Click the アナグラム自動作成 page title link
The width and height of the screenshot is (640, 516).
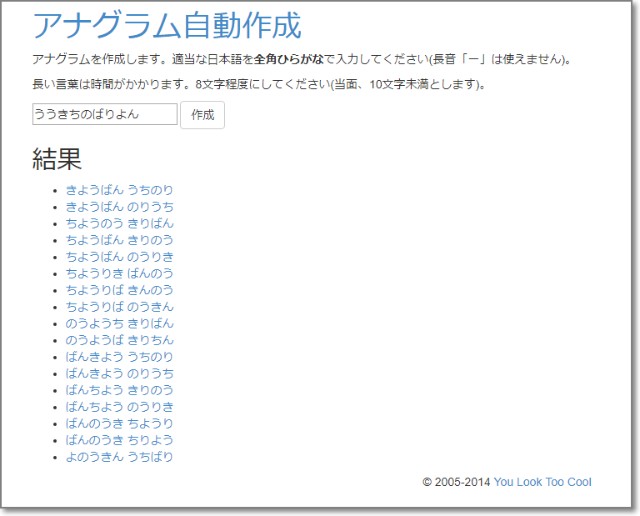[x=166, y=25]
